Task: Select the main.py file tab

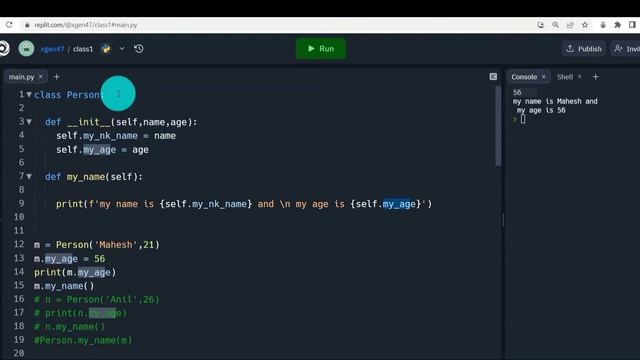Action: (22, 77)
